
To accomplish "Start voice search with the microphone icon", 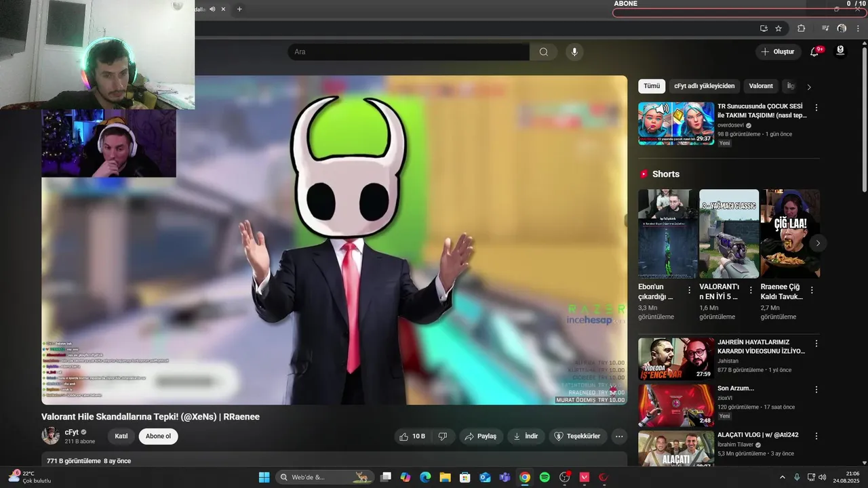I will 574,52.
